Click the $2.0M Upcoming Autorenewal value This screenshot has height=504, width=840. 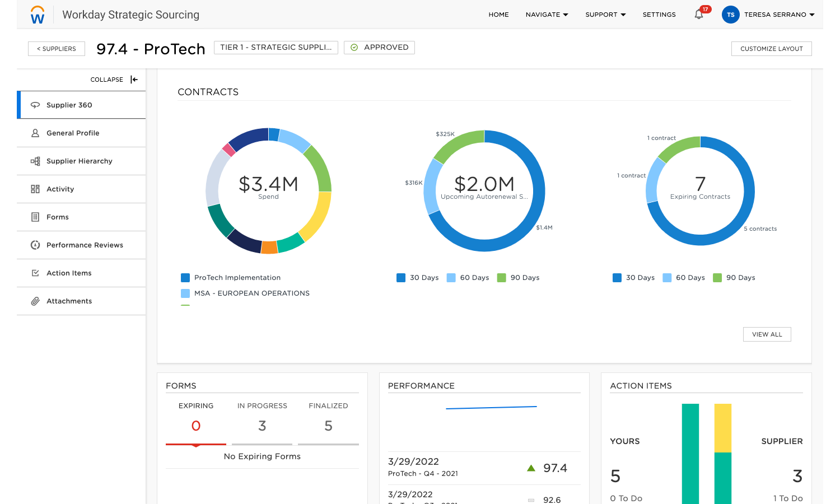[484, 184]
